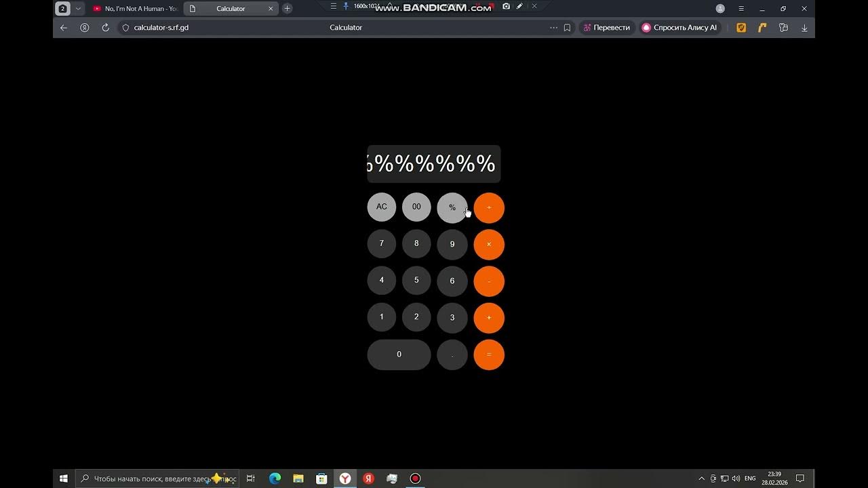The width and height of the screenshot is (868, 488).
Task: Go back with the browser back arrow
Action: [x=64, y=28]
